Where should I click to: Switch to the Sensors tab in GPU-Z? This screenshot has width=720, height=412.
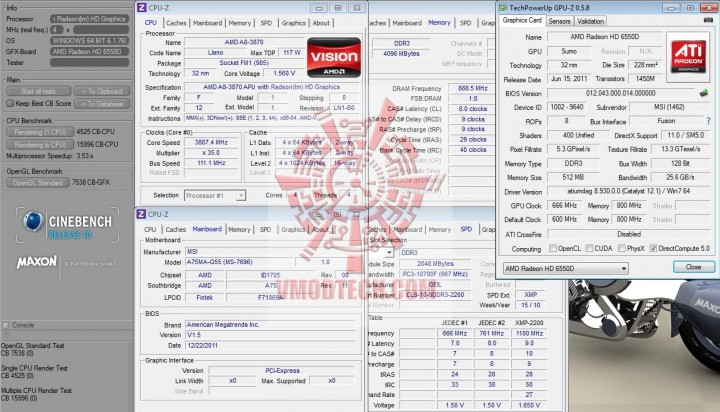tap(559, 21)
